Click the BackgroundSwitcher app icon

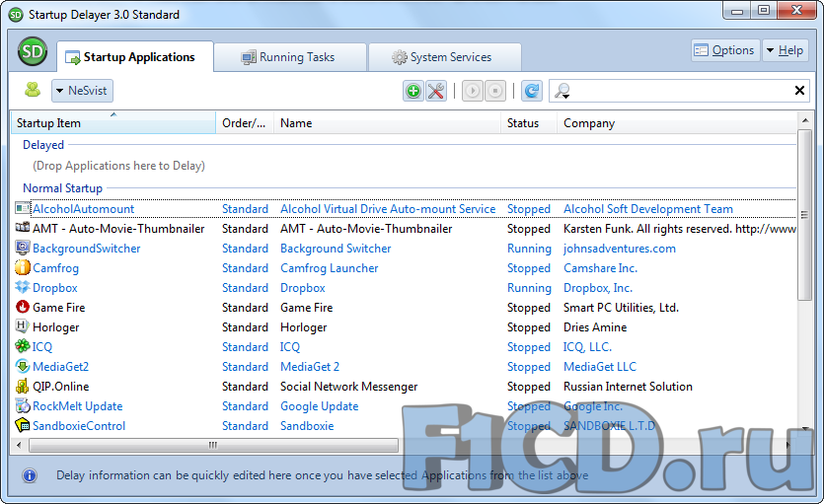23,248
